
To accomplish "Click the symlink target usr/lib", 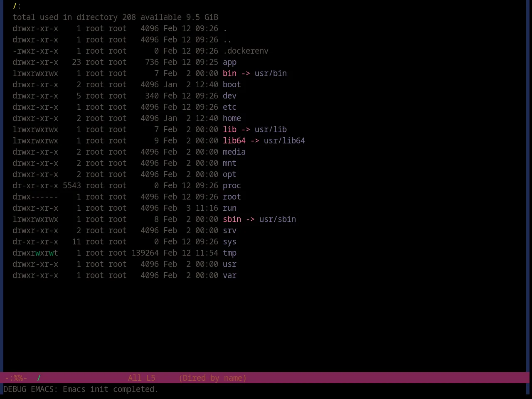I will [x=271, y=130].
